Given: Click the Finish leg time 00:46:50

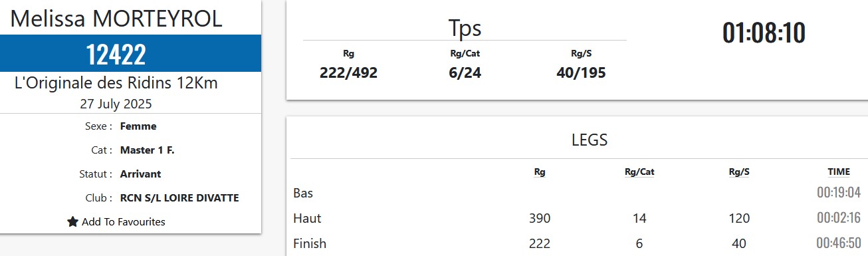Looking at the screenshot, I should [839, 243].
